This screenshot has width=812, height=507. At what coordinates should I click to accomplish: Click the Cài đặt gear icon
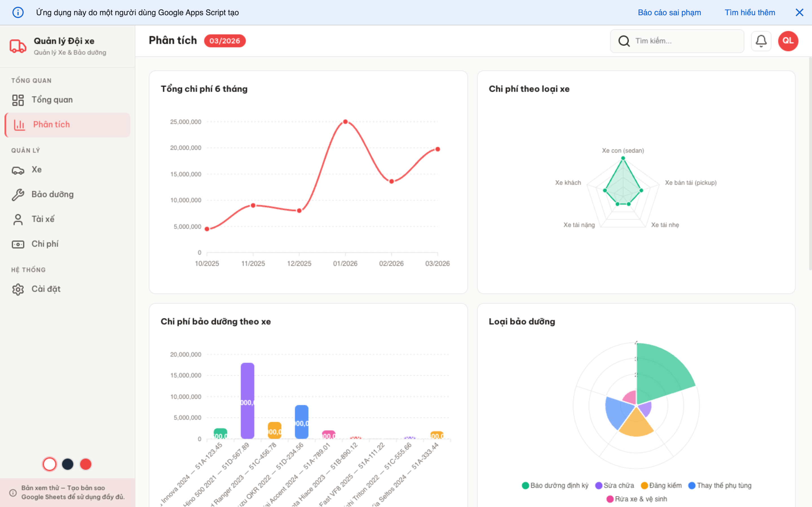point(18,289)
